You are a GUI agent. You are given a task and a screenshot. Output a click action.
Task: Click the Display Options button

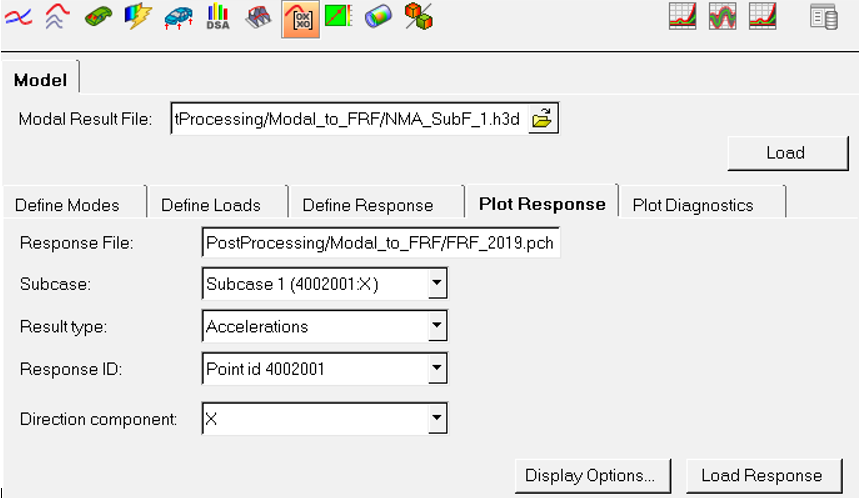pos(591,475)
